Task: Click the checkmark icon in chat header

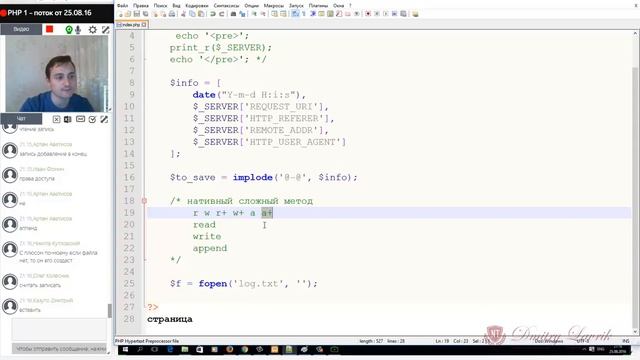Action: tap(92, 119)
